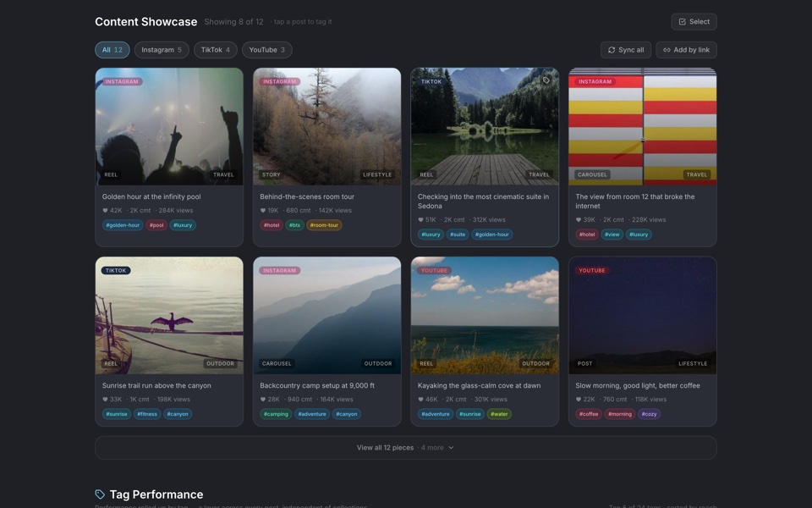Filter by YouTube 3 tab

(266, 50)
